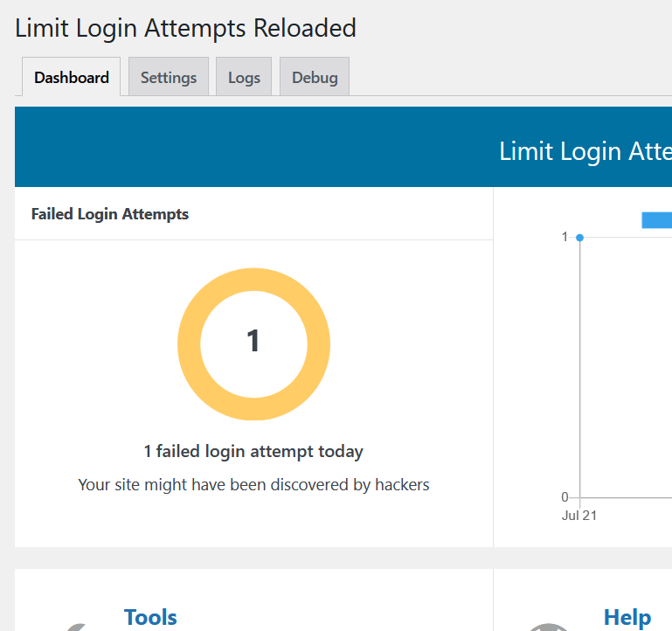Image resolution: width=672 pixels, height=631 pixels.
Task: Toggle the blue chart legend swatch
Action: (x=656, y=220)
